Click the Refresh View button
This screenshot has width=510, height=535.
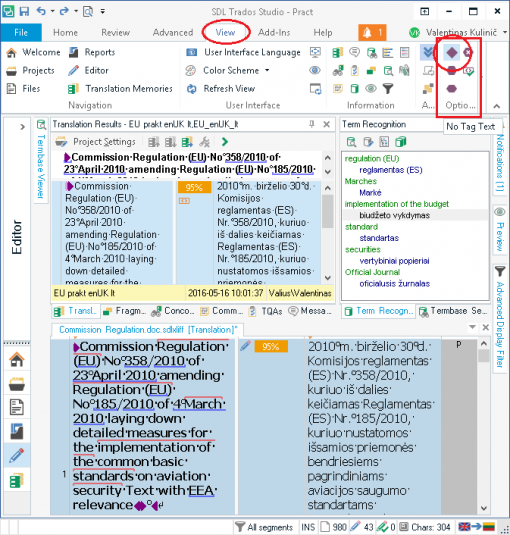(x=221, y=89)
